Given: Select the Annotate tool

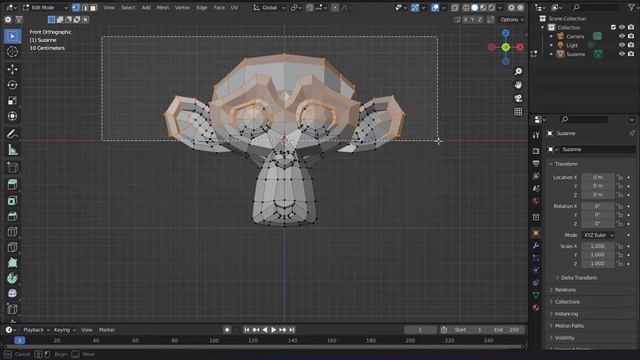Looking at the screenshot, I should [12, 134].
